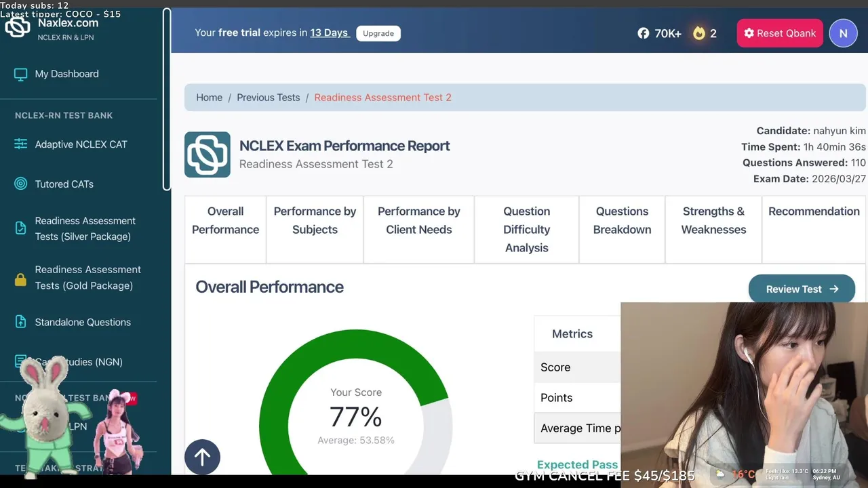The height and width of the screenshot is (488, 868).
Task: Open Readiness Assessment Tests Gold Package
Action: pyautogui.click(x=87, y=278)
